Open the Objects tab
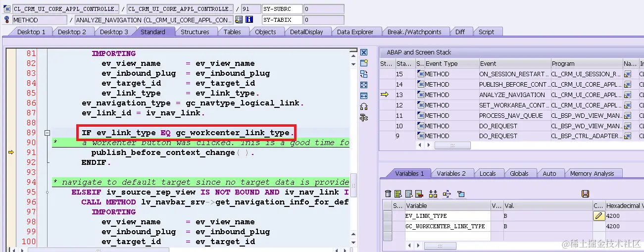Image resolution: width=644 pixels, height=252 pixels. tap(265, 32)
